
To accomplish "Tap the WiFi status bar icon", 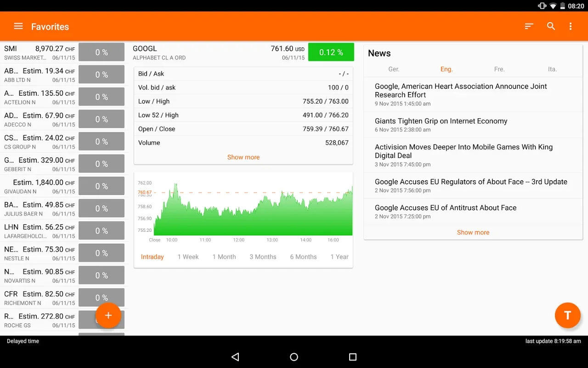I will click(553, 6).
